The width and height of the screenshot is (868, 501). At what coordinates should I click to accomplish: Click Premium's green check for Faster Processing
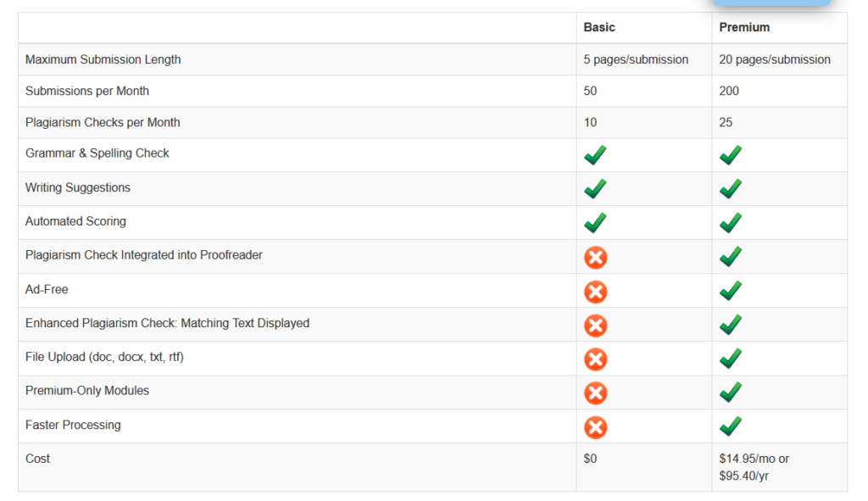[x=730, y=426]
